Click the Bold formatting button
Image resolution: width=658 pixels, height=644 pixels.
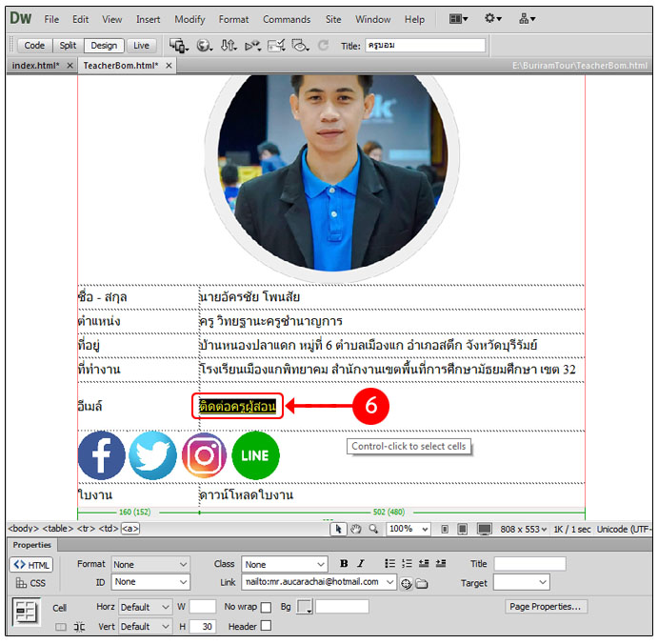click(345, 564)
